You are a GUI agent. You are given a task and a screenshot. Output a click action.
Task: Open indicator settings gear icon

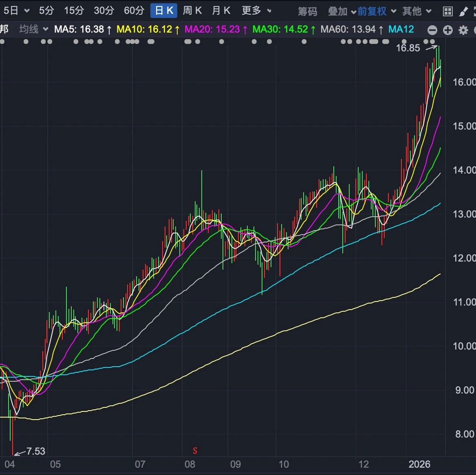pyautogui.click(x=463, y=30)
